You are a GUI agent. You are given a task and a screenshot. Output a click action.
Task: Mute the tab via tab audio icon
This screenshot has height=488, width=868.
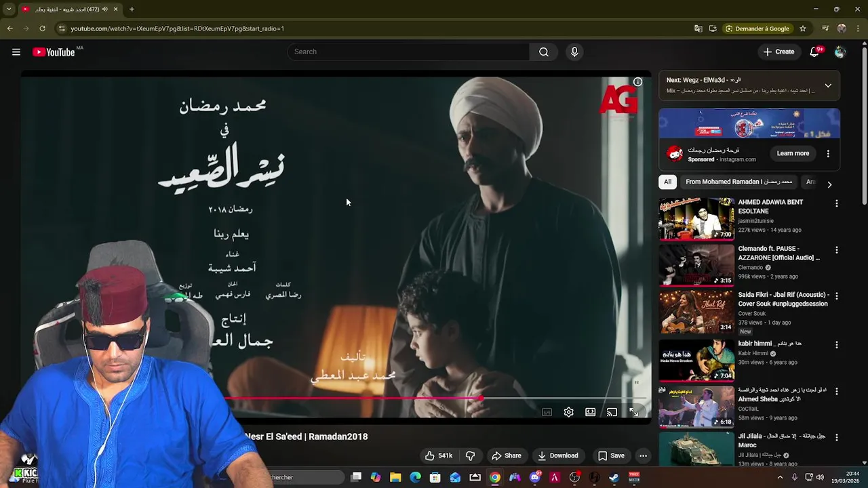[x=104, y=9]
